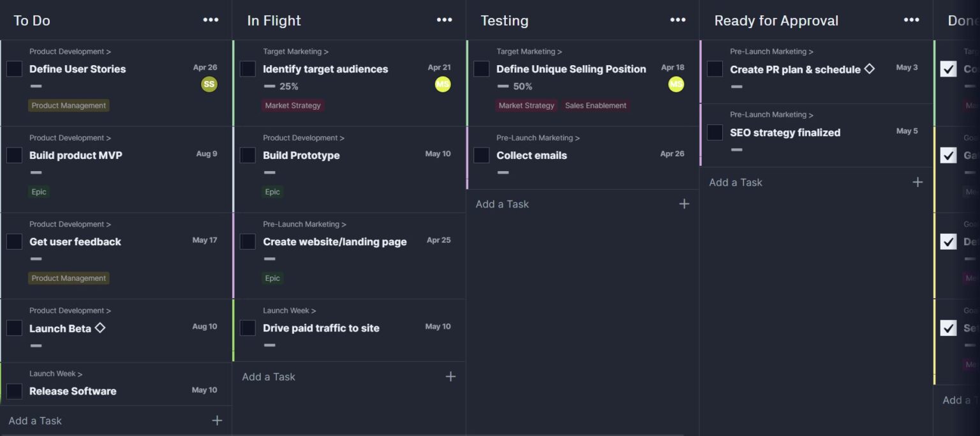Click Add a Task in the To Do column
Screen dimensions: 980x436
click(34, 420)
